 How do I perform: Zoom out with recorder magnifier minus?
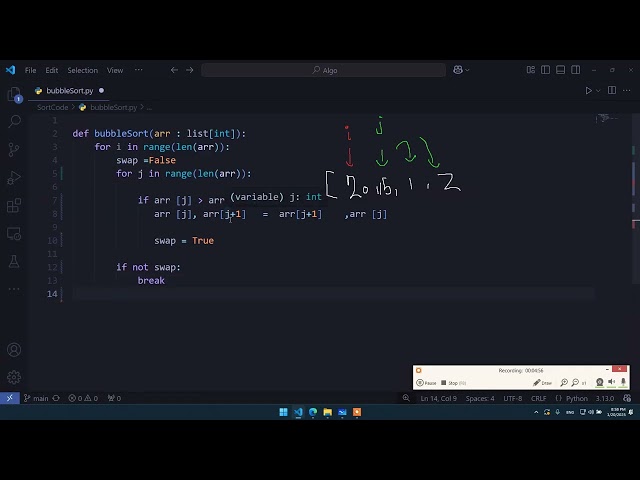click(x=575, y=383)
